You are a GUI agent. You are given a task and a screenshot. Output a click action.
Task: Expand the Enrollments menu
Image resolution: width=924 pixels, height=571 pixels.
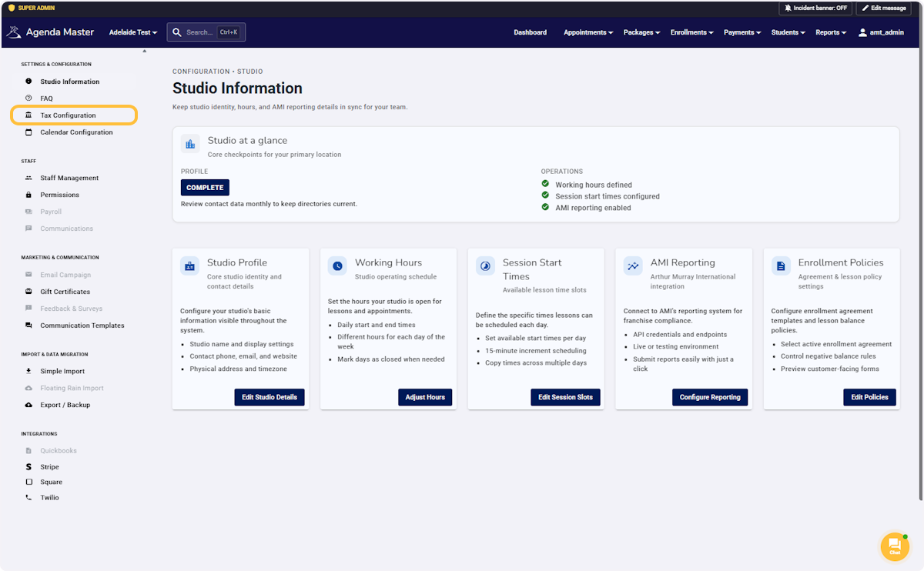[x=692, y=32]
